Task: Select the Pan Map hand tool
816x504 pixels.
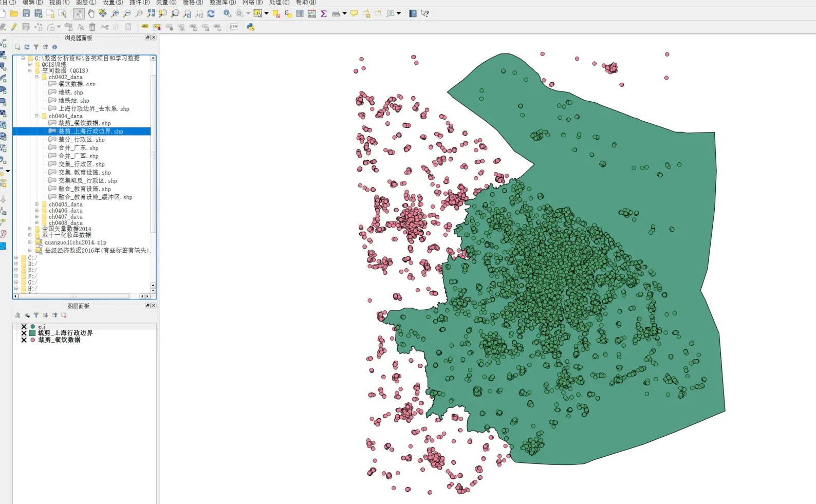Action: click(x=91, y=14)
